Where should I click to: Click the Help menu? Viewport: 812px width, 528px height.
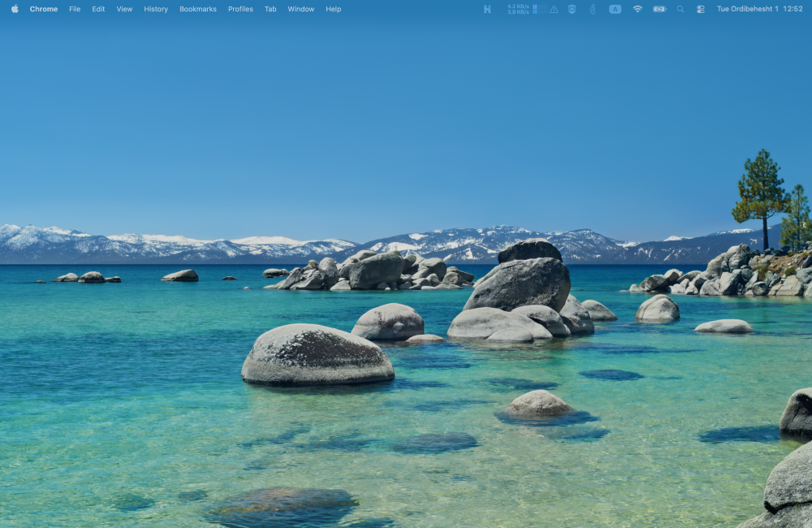334,9
